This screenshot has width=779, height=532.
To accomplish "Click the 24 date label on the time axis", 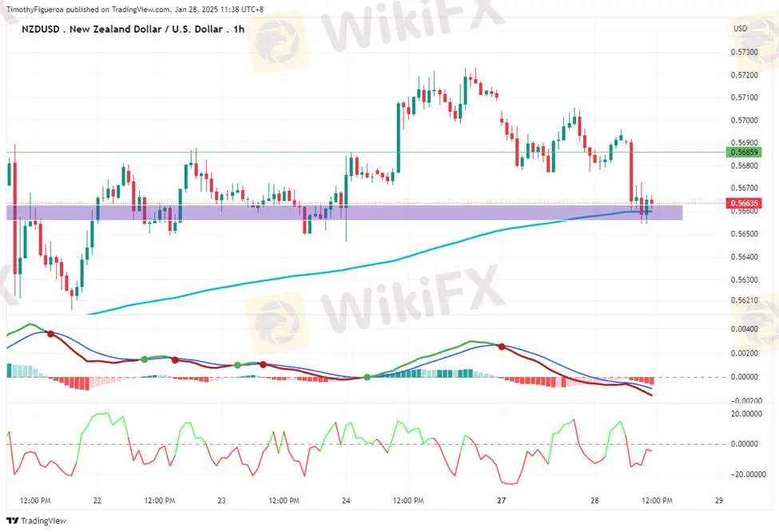I will [346, 500].
